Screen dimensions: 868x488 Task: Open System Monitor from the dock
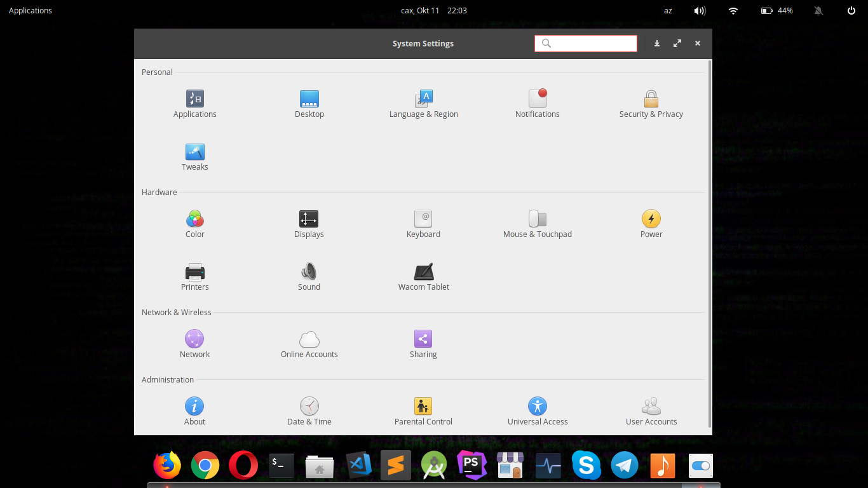click(548, 466)
